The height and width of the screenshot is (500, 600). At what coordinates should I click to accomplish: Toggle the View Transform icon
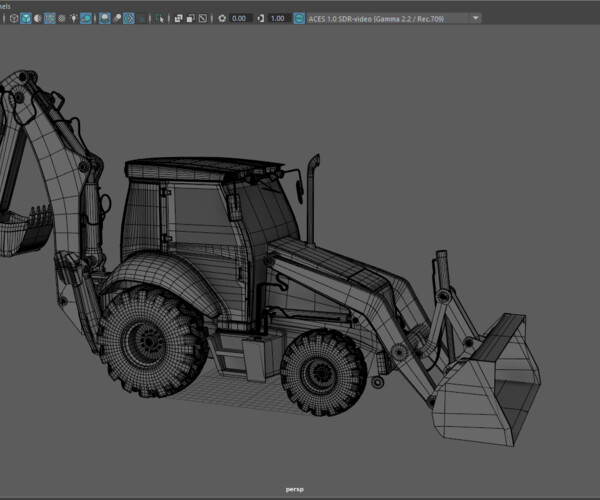tap(299, 18)
